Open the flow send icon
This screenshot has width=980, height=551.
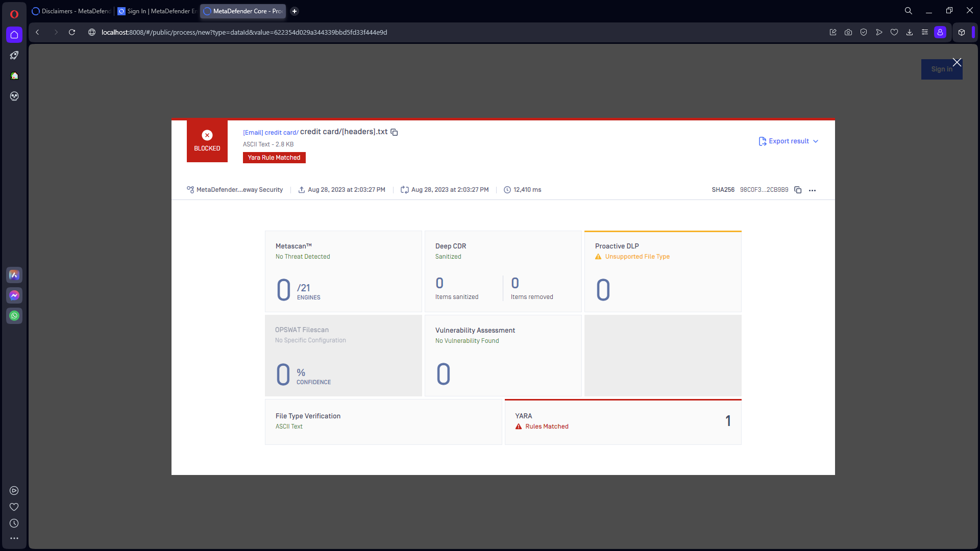879,32
